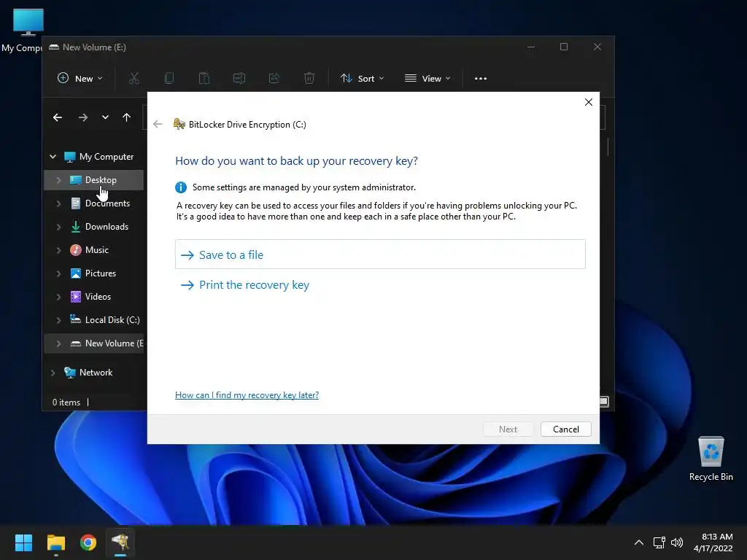Go back using BitLocker dialog back arrow
The height and width of the screenshot is (560, 747).
pyautogui.click(x=158, y=124)
